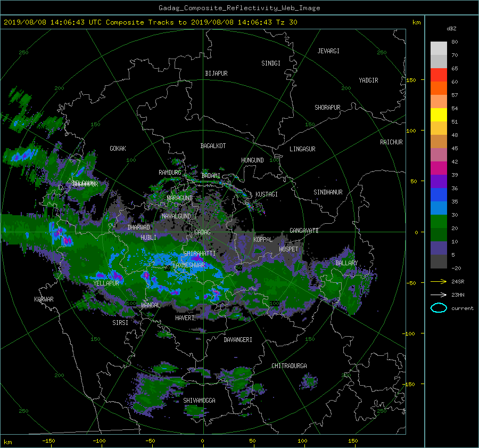Click the dBZ legend heading
Viewport: 479px width, 448px height.
pos(451,29)
